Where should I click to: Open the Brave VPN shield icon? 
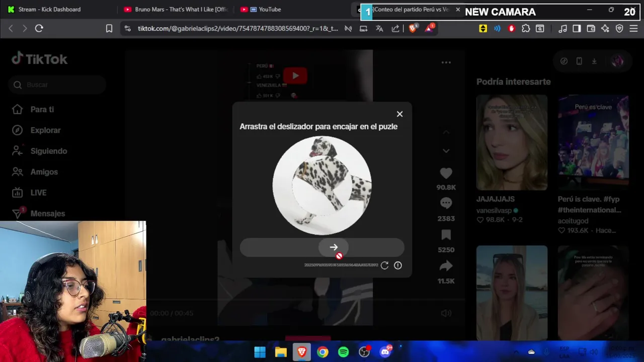click(x=619, y=29)
